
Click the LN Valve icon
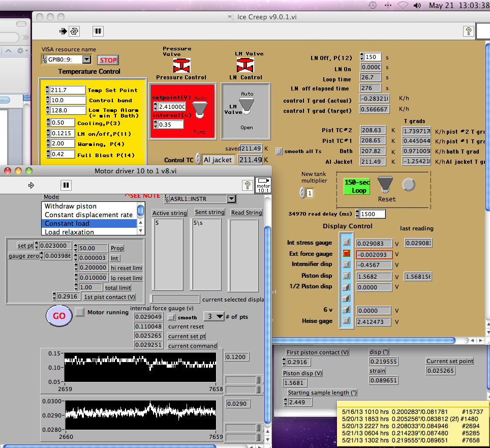click(246, 65)
